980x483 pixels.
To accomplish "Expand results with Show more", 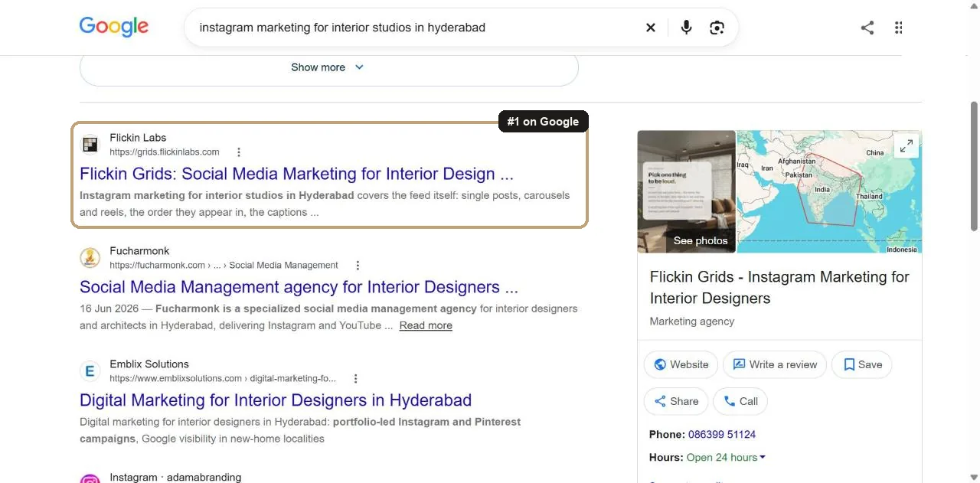I will (328, 67).
